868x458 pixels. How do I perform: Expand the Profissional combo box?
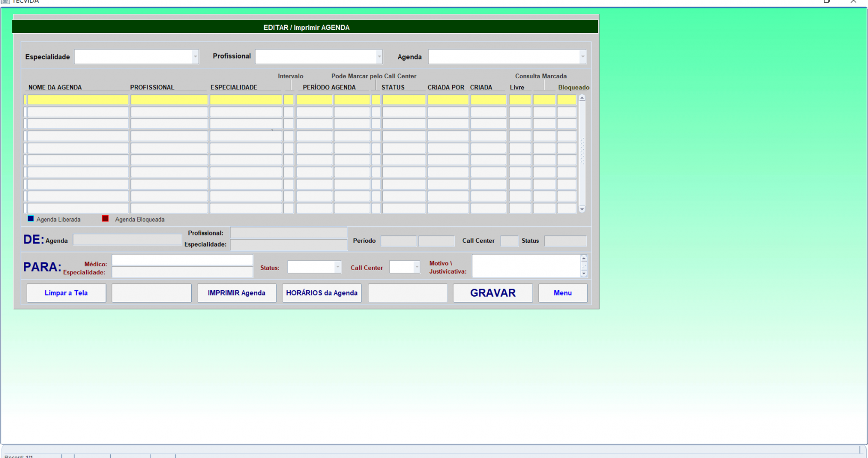coord(379,57)
